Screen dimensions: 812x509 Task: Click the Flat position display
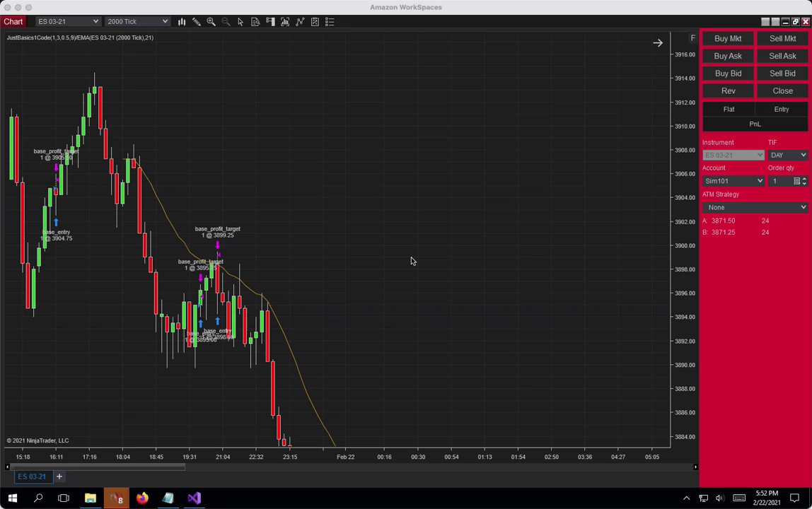[x=729, y=110]
